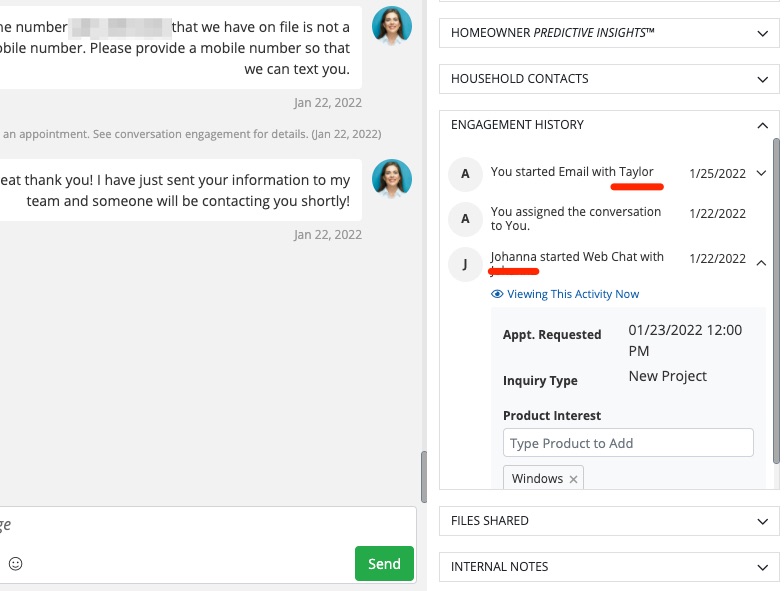This screenshot has height=591, width=784.
Task: Open the Viewing This Activity Now link
Action: pyautogui.click(x=572, y=294)
